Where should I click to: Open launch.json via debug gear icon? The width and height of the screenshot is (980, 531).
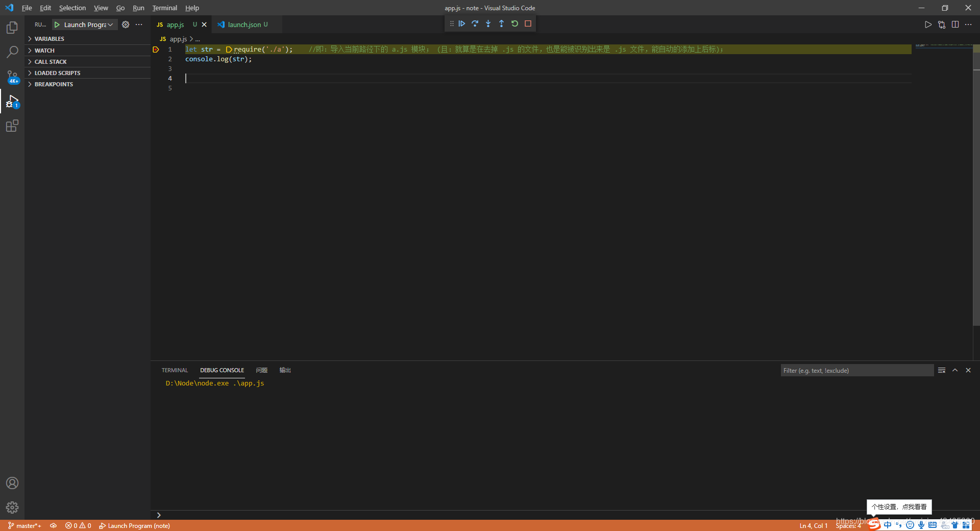click(x=126, y=25)
